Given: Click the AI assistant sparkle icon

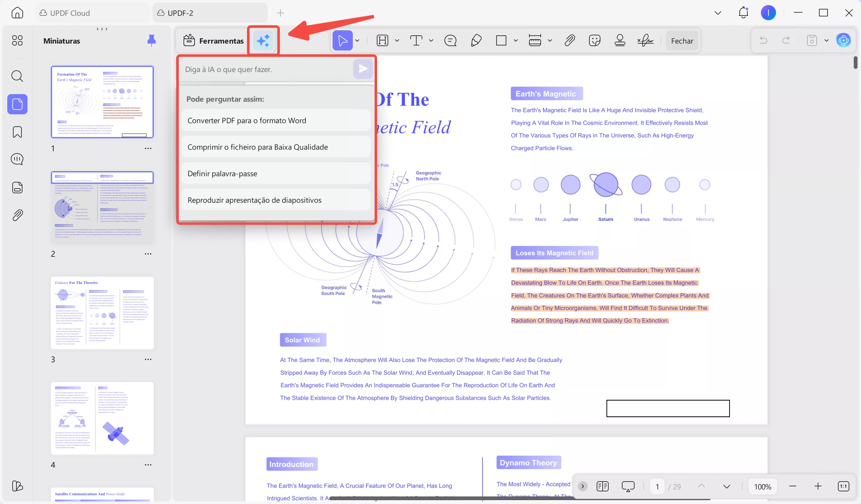Looking at the screenshot, I should 263,41.
